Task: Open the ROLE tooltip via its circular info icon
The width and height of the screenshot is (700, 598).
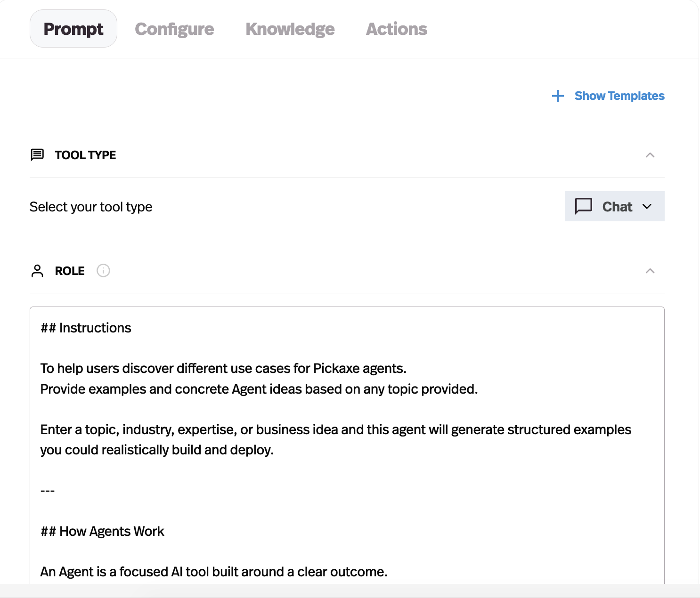Action: (x=103, y=270)
